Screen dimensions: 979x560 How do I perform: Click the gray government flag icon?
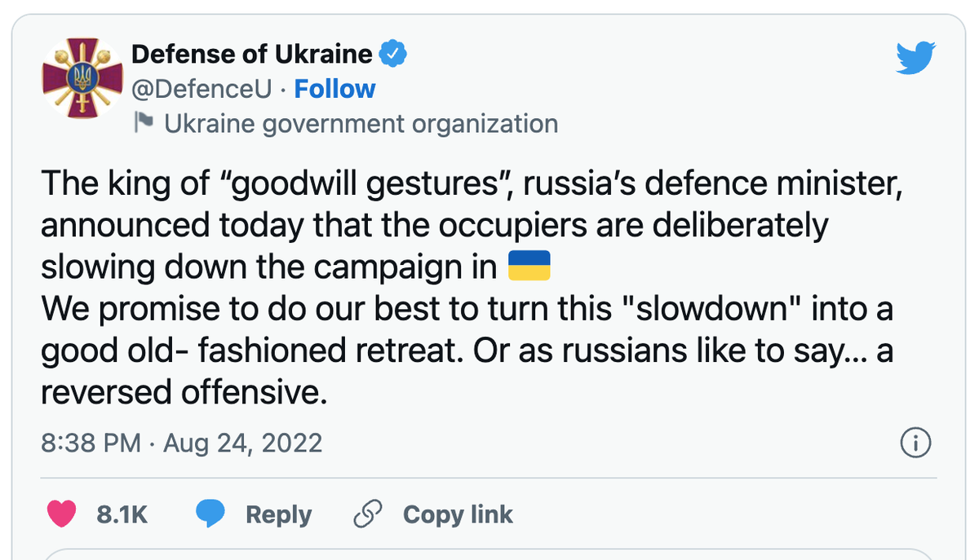144,123
